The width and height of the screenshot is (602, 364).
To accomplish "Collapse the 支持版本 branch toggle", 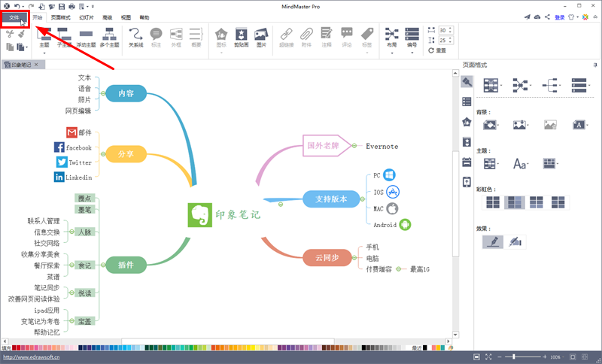I will (x=362, y=199).
